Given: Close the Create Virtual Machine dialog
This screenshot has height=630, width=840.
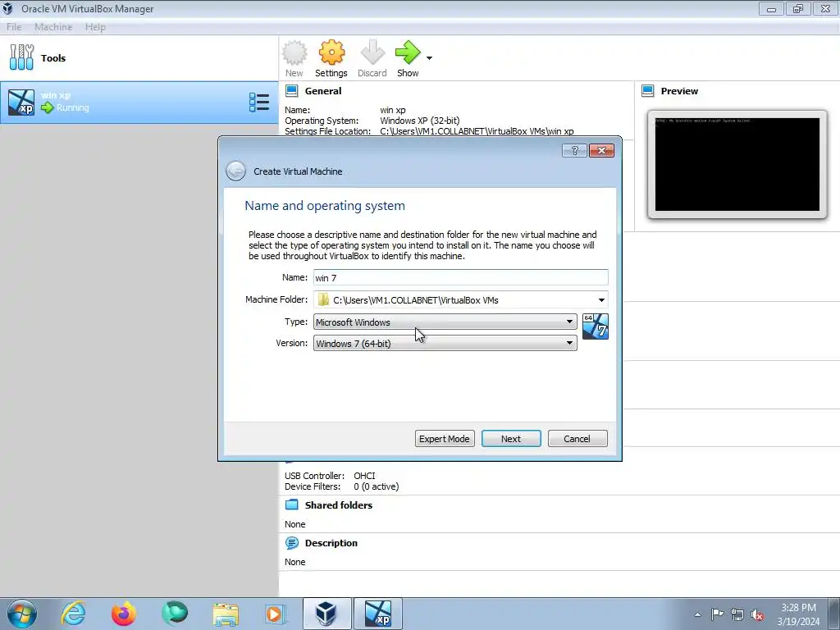Looking at the screenshot, I should click(x=601, y=151).
